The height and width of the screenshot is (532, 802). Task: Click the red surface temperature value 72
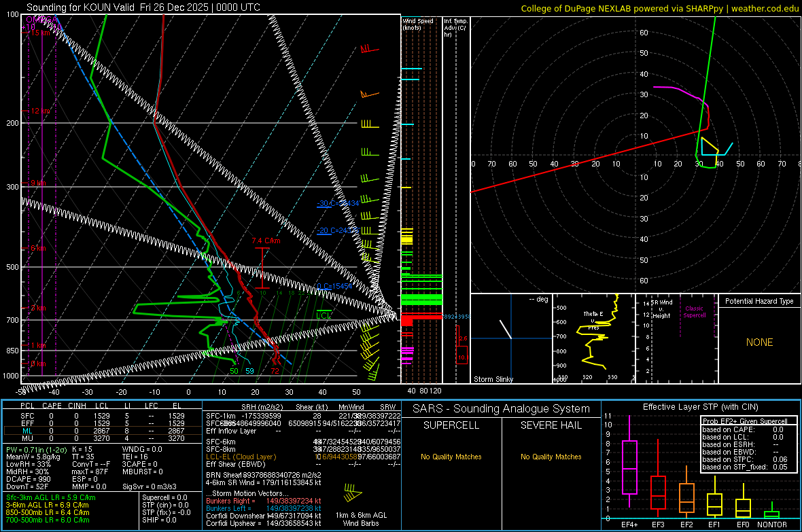275,371
